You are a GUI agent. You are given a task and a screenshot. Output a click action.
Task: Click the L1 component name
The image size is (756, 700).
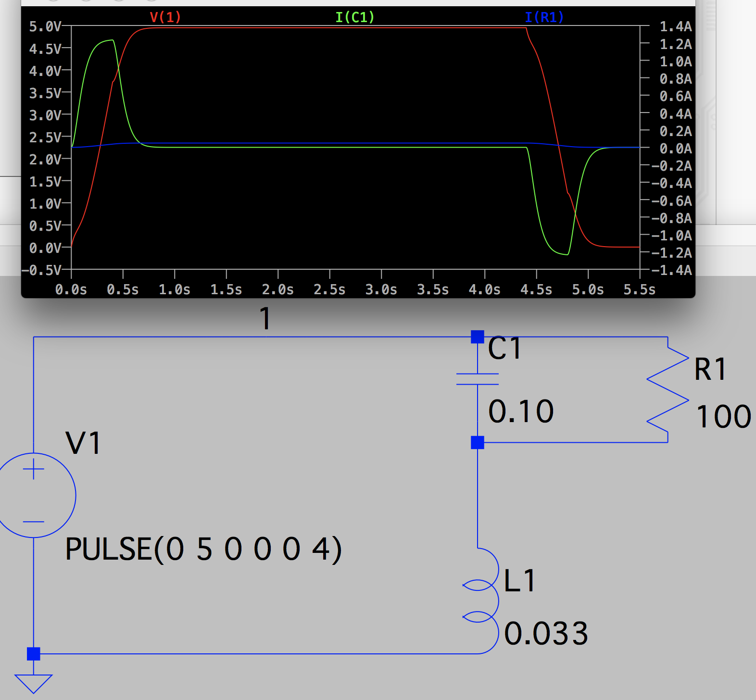click(x=520, y=580)
